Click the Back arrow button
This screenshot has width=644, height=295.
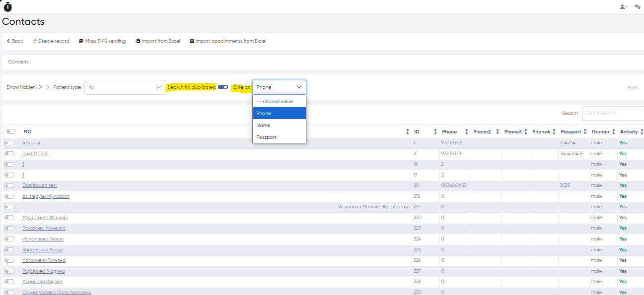click(x=15, y=41)
